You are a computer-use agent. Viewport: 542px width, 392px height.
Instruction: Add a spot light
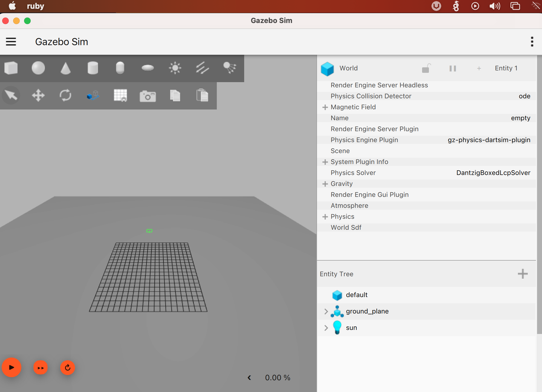(230, 68)
